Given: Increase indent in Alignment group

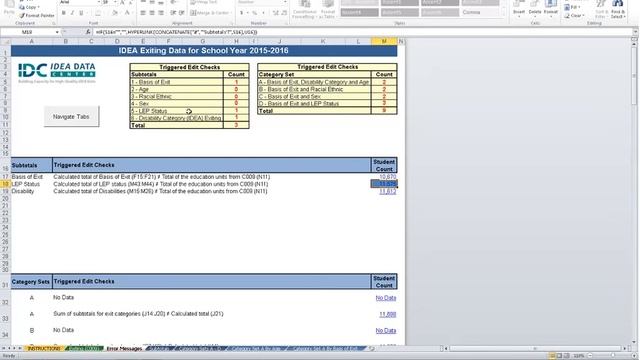Looking at the screenshot, I should [182, 13].
